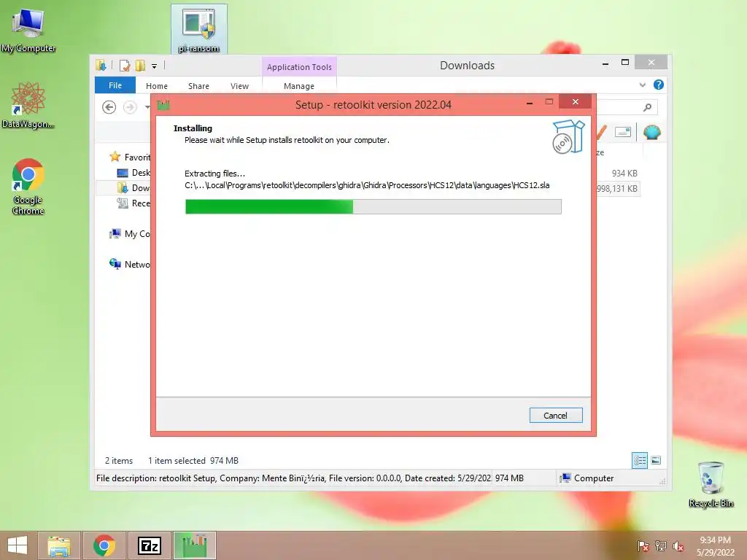Open My Computer desktop icon

click(x=28, y=30)
